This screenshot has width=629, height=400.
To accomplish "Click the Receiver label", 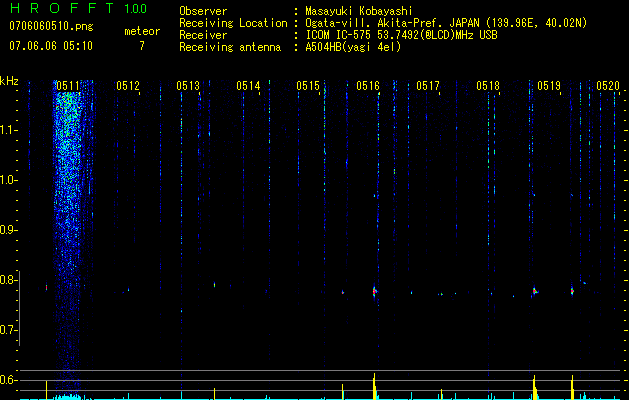I will pos(203,35).
